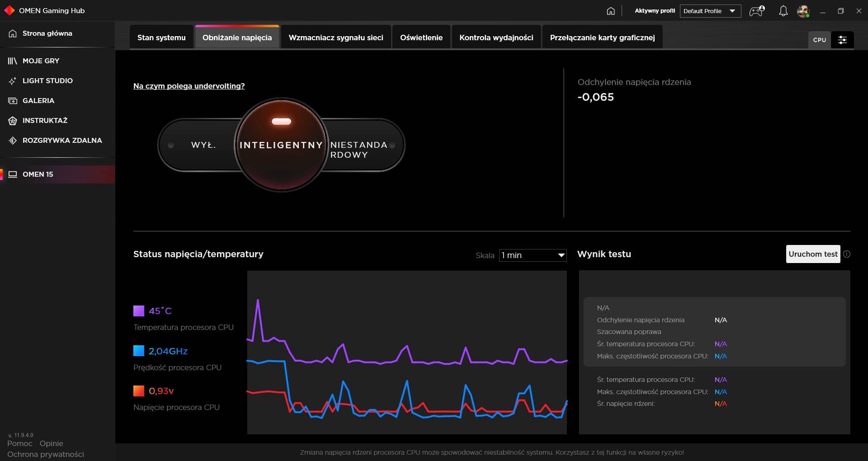Open the home icon in the title bar
The width and height of the screenshot is (868, 461).
(611, 11)
